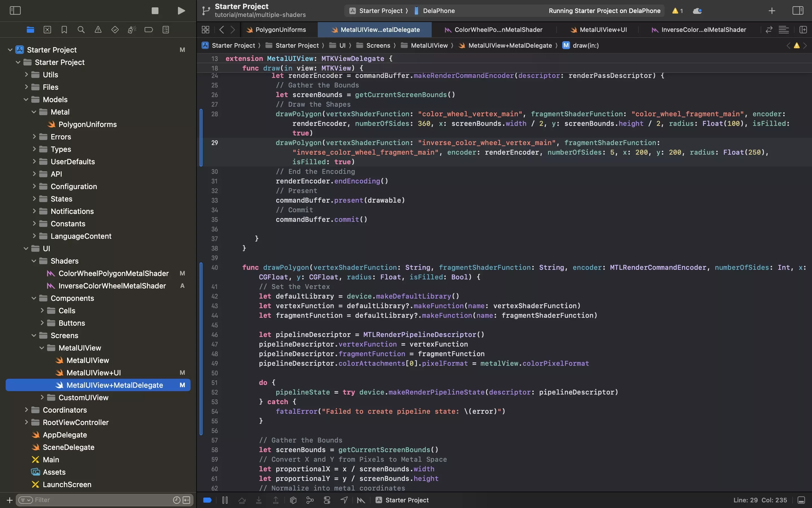Viewport: 812px width, 508px height.
Task: Open the Issue navigator warning icon
Action: 98,30
